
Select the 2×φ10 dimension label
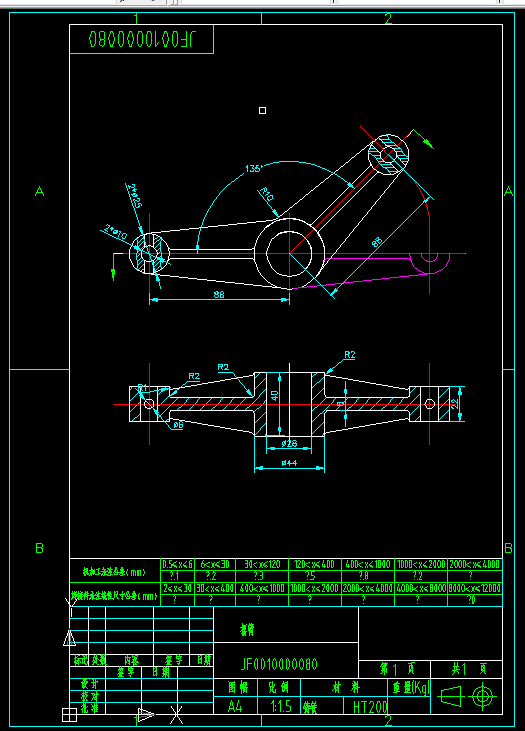(x=116, y=232)
